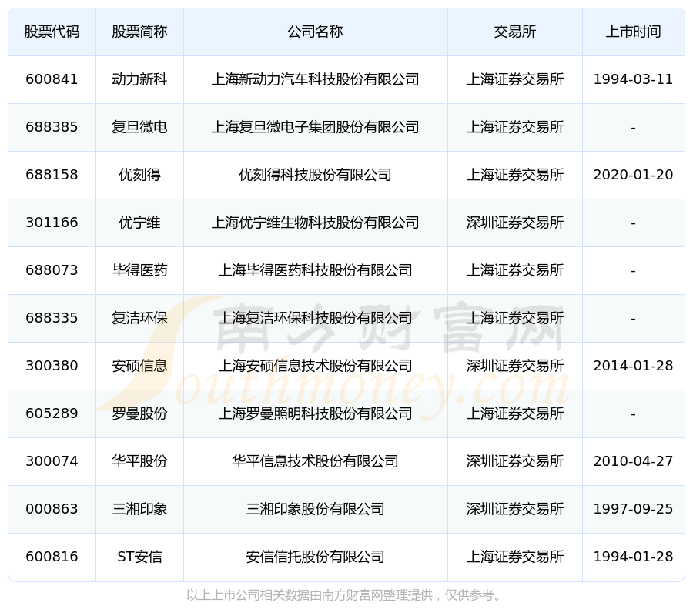
Task: Click 上海证券交易所 in the 复洁环保 row
Action: pyautogui.click(x=515, y=318)
